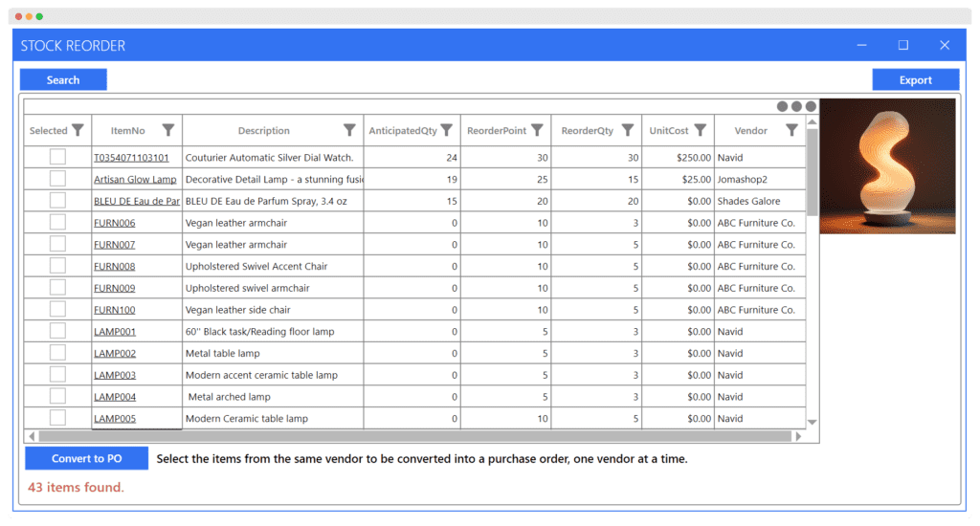This screenshot has height=526, width=980.
Task: Click Convert to PO button
Action: (86, 458)
